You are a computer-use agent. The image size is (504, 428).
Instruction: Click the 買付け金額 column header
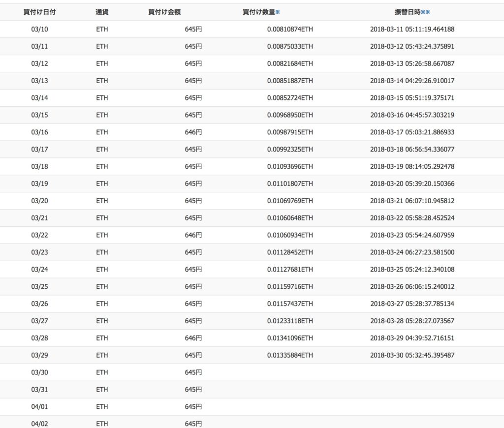tap(164, 12)
